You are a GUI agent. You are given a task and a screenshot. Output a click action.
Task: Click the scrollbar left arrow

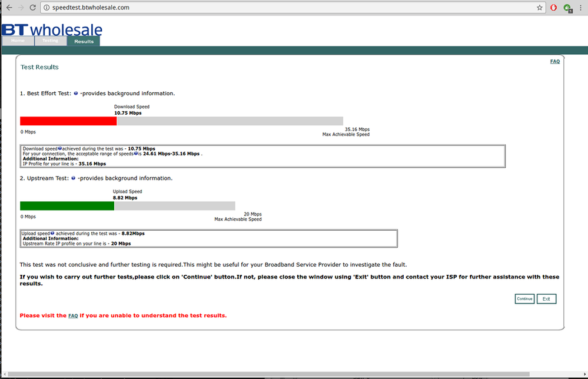click(x=4, y=374)
